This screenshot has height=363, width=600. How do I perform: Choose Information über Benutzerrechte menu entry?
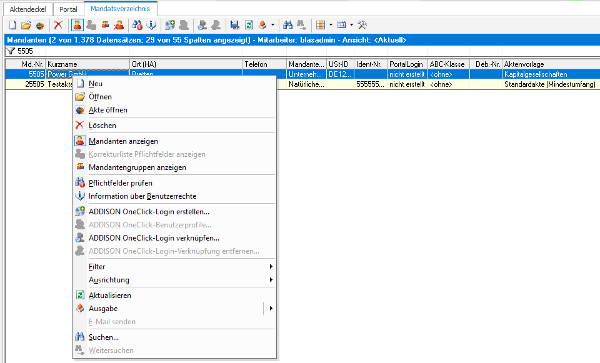[174, 196]
